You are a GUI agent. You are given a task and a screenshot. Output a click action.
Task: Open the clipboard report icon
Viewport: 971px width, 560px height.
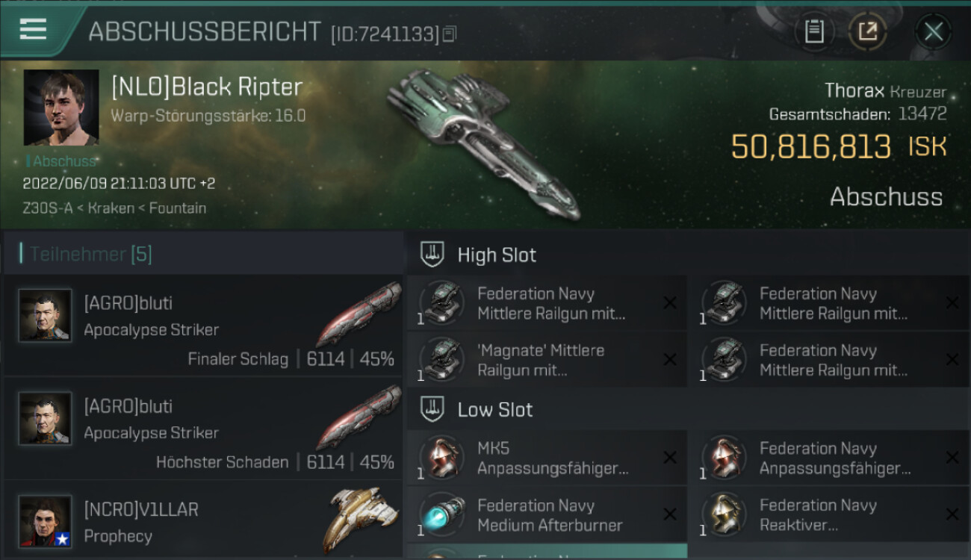click(814, 31)
